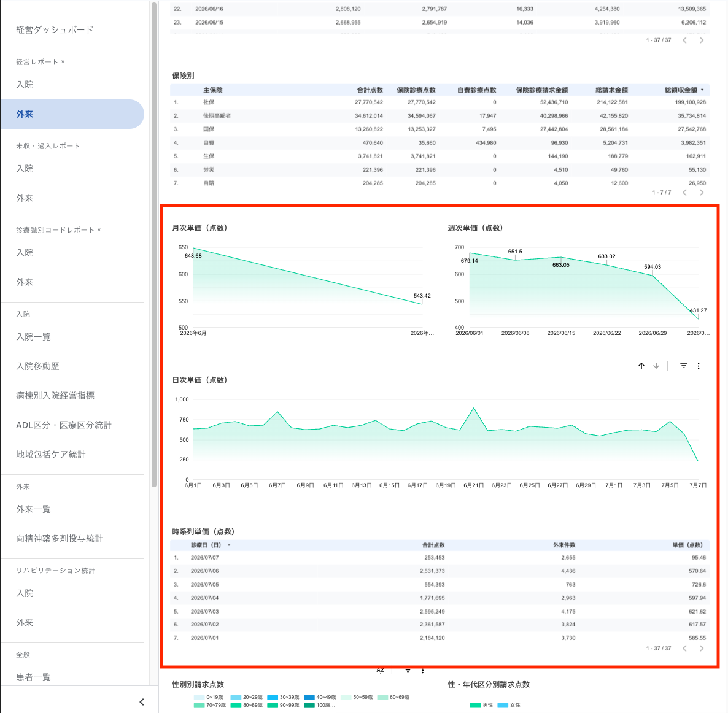Viewport: 728px width, 713px height.
Task: Click the 60~69歳 legend swatch
Action: click(382, 697)
